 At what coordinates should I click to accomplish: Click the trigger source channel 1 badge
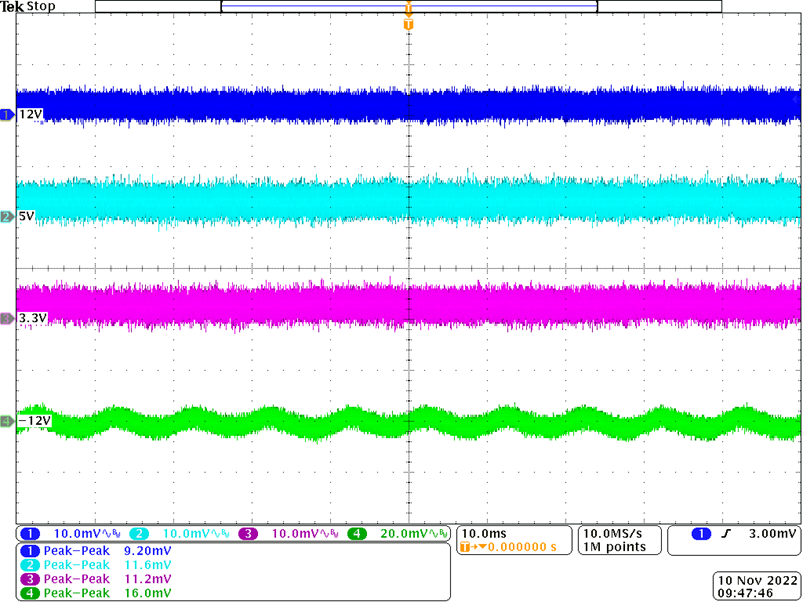(702, 534)
